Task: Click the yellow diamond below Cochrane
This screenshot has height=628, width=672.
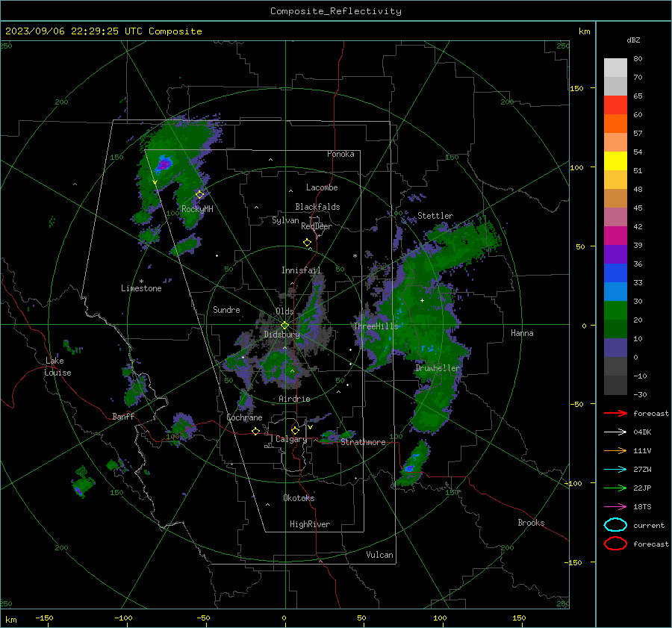Action: (x=256, y=432)
